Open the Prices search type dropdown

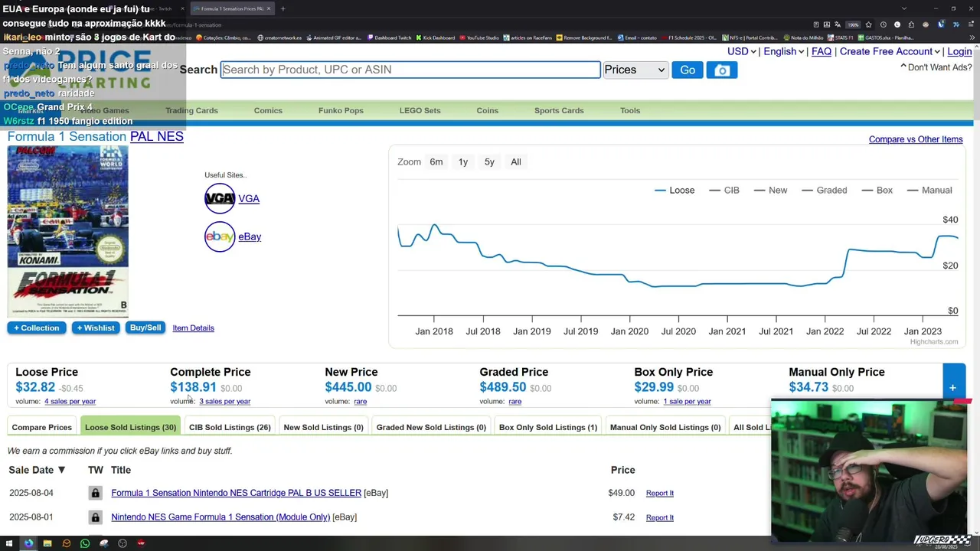click(635, 70)
